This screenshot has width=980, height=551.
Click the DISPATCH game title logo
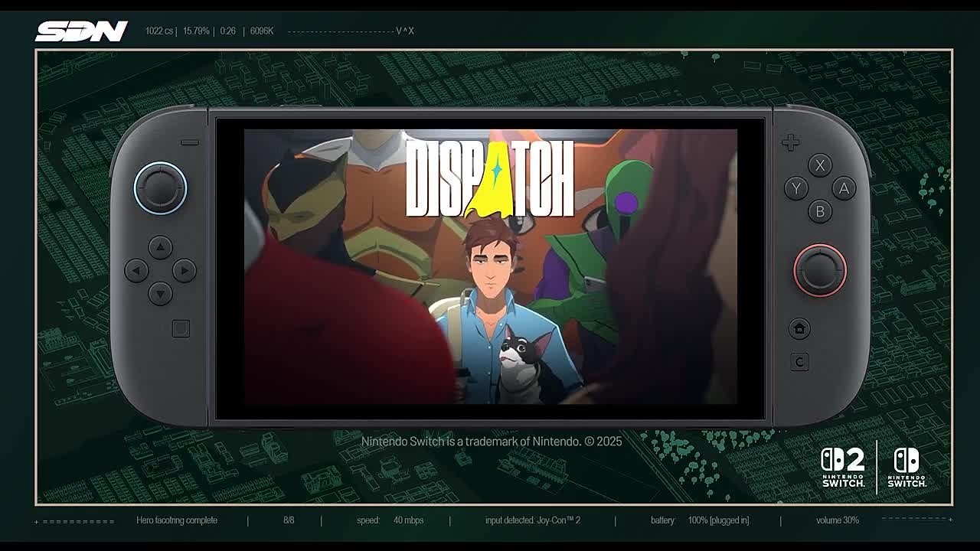pos(490,178)
